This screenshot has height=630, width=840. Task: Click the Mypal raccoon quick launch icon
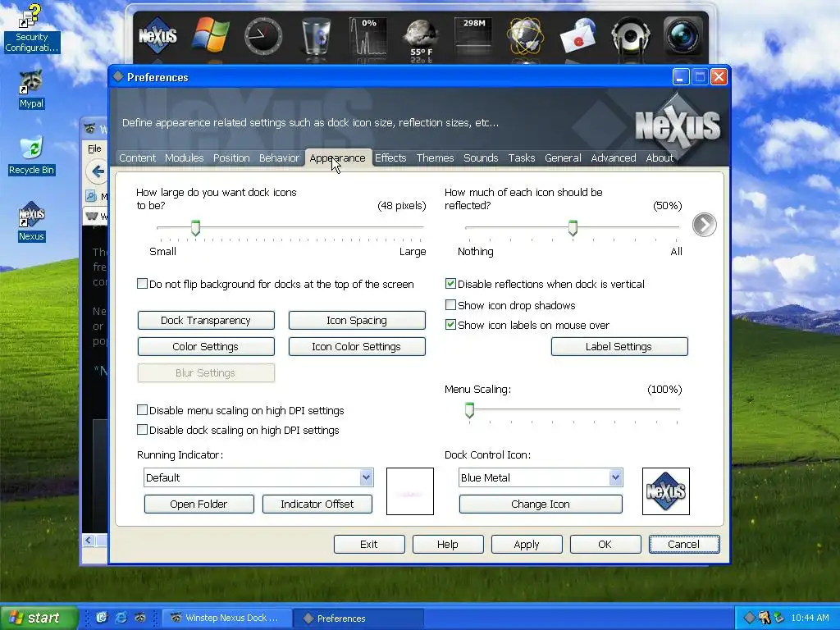(x=139, y=618)
